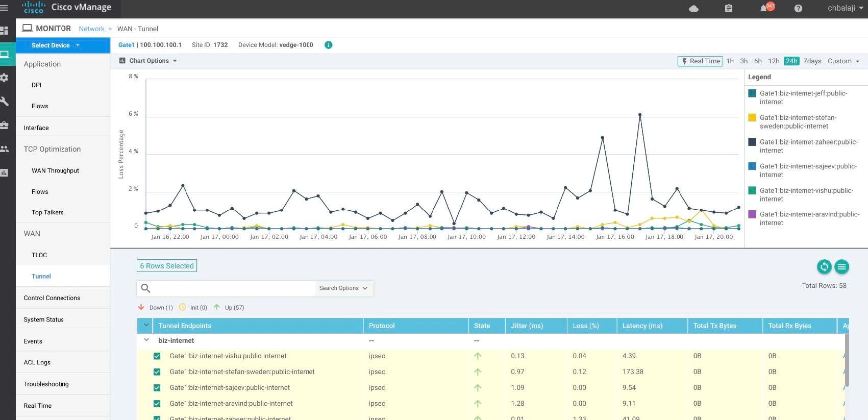
Task: Open WAN Throughput in sidebar
Action: click(55, 171)
